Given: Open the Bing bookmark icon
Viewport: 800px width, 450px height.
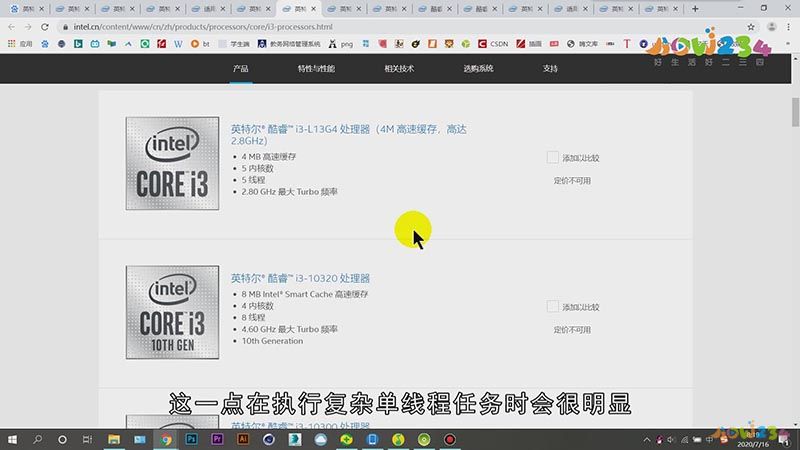Looking at the screenshot, I should coord(78,44).
